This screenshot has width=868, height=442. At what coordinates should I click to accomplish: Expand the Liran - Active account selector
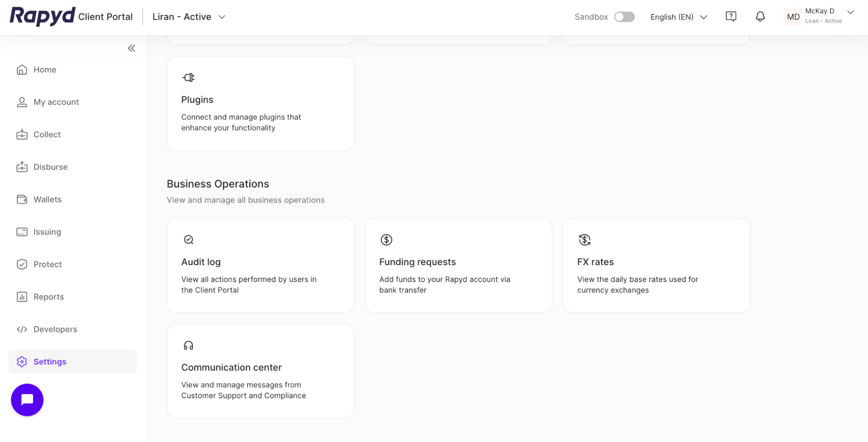click(188, 17)
